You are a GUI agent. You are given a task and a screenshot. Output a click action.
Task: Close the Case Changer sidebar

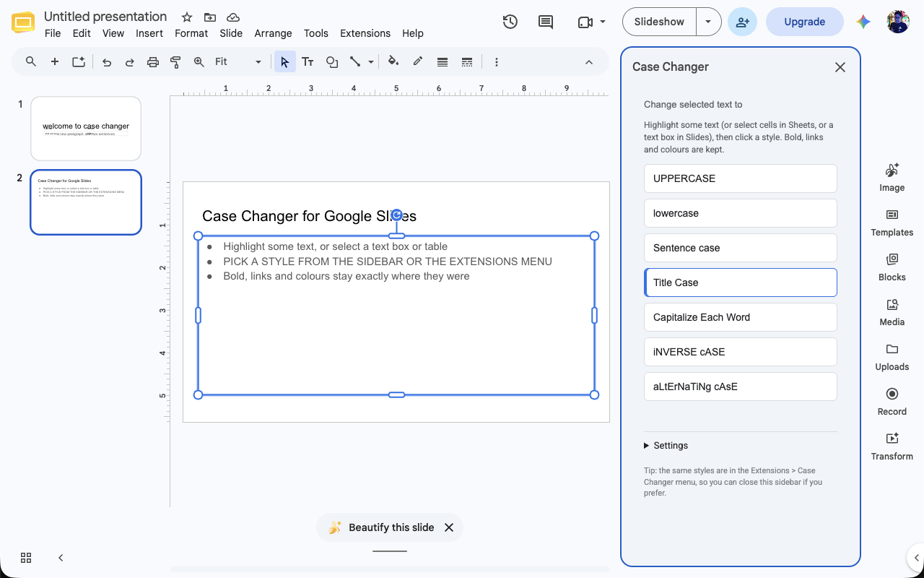840,67
